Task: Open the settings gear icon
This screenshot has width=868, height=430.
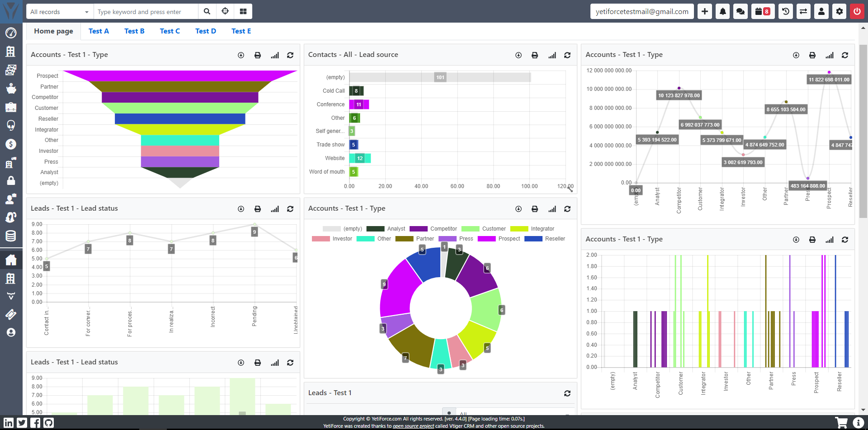Action: (x=840, y=12)
